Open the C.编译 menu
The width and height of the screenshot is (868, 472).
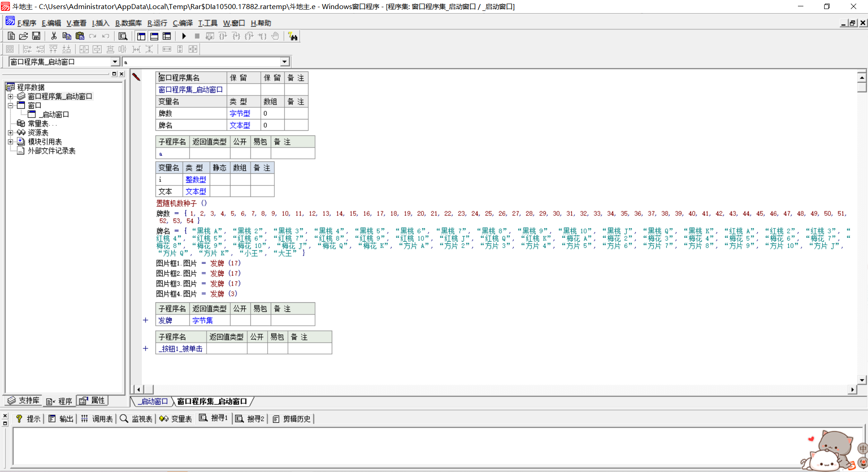183,23
